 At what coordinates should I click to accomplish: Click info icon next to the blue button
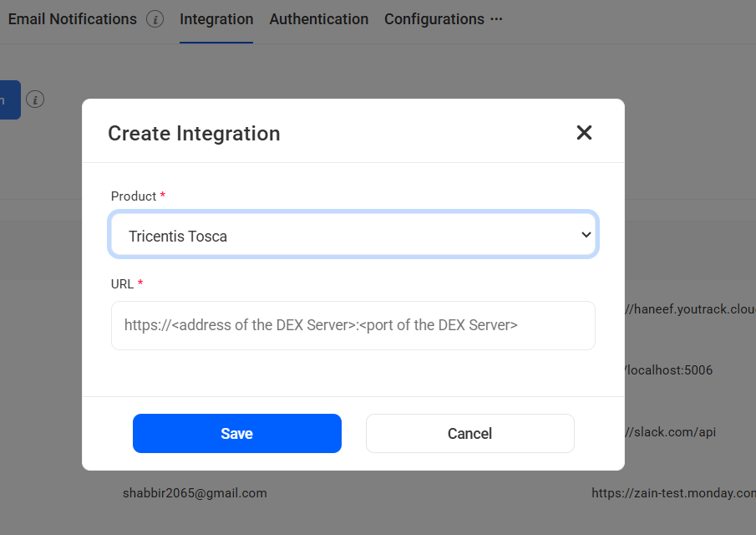tap(34, 99)
